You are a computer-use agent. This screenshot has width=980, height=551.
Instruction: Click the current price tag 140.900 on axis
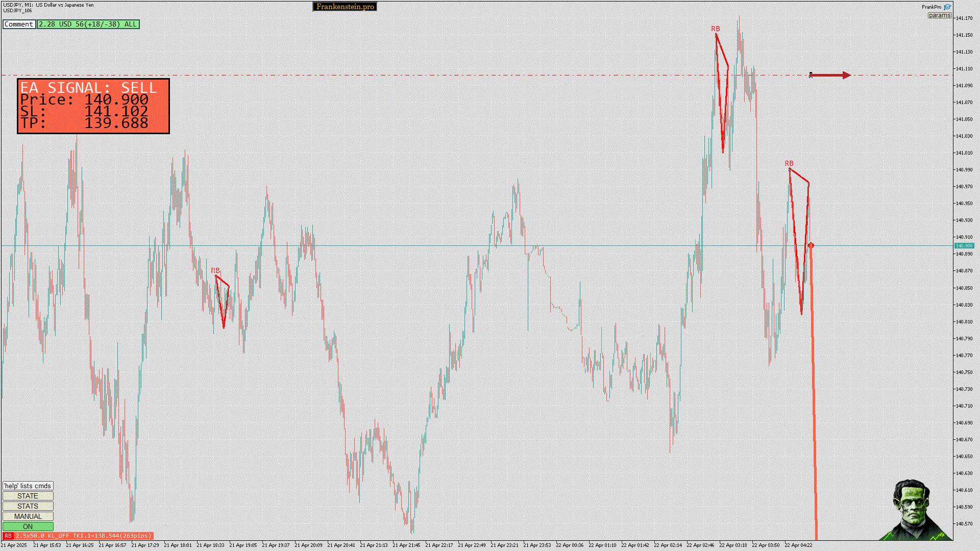click(964, 246)
